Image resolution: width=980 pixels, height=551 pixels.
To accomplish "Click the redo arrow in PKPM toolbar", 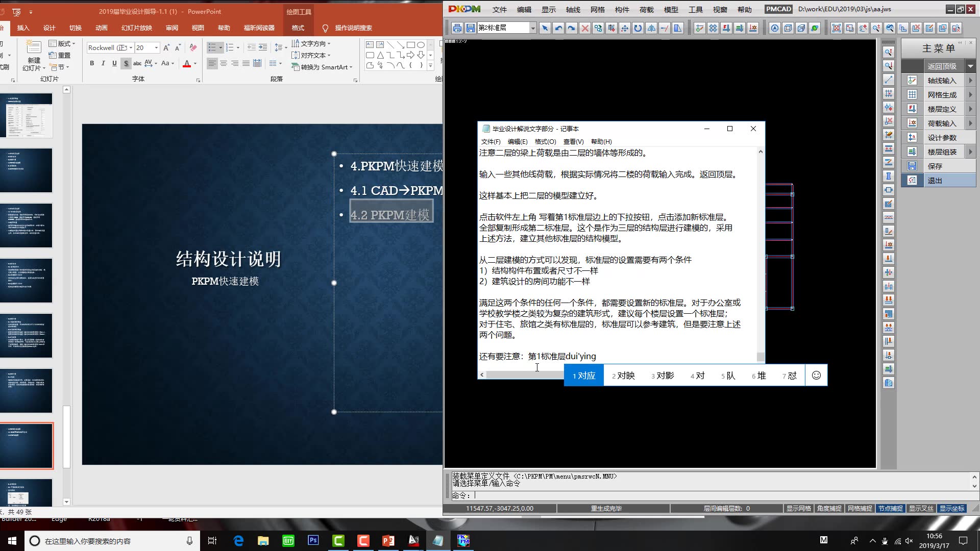I will [572, 28].
